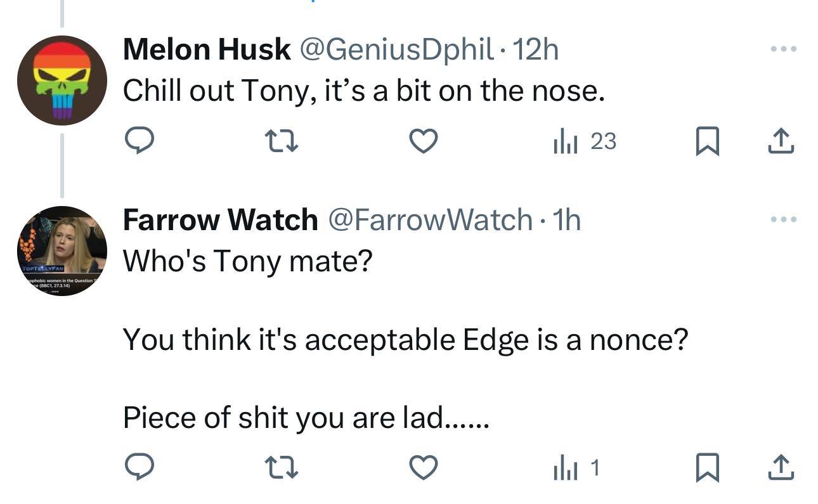Viewport: 818px width, 504px height.
Task: Open more options on Melon Husk's tweet
Action: click(x=782, y=49)
